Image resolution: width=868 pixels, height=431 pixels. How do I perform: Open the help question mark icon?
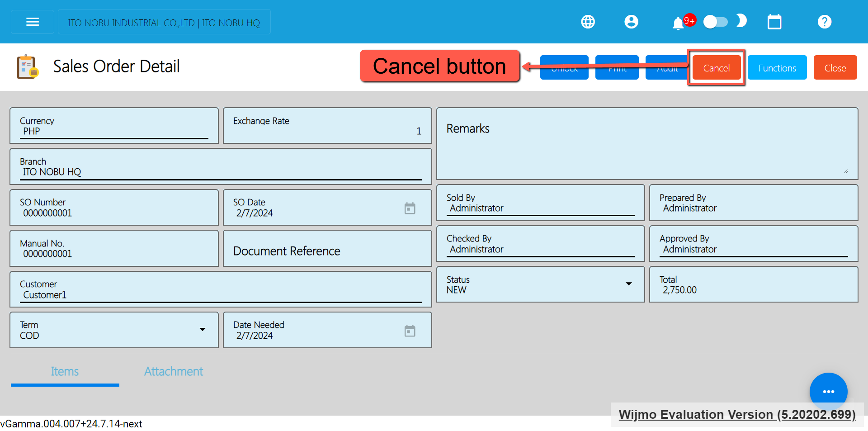(x=824, y=22)
